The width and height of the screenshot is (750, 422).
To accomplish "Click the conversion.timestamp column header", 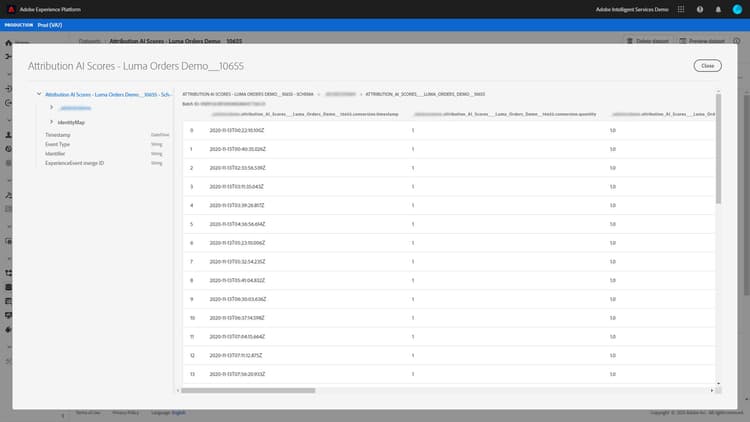I will point(305,114).
